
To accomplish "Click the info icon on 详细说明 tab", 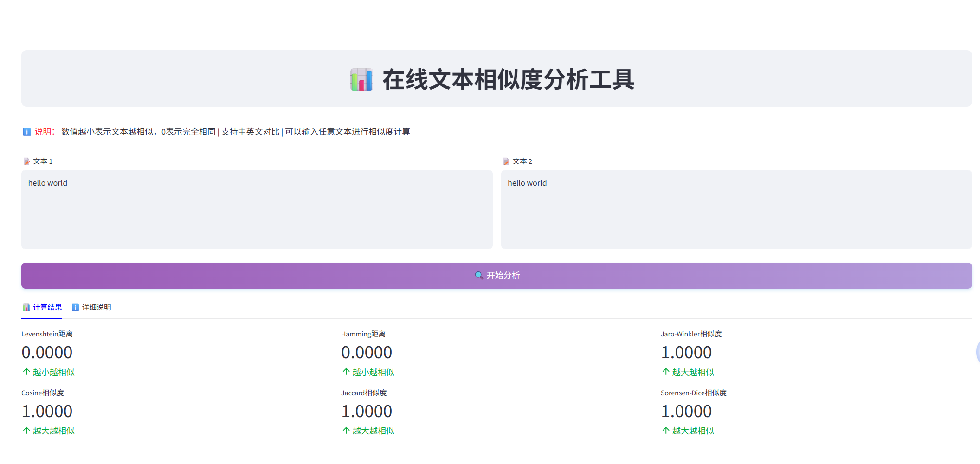I will (74, 307).
